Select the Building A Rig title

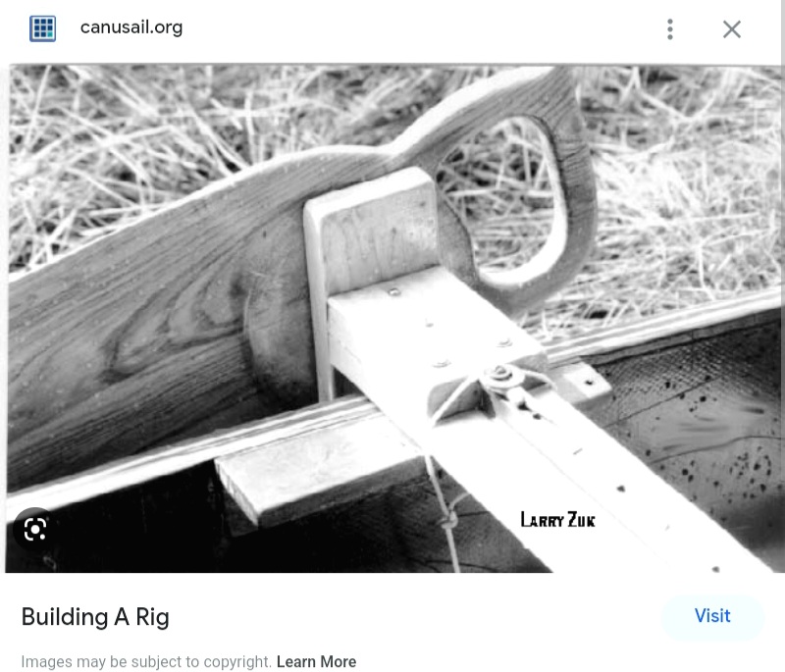click(x=95, y=617)
